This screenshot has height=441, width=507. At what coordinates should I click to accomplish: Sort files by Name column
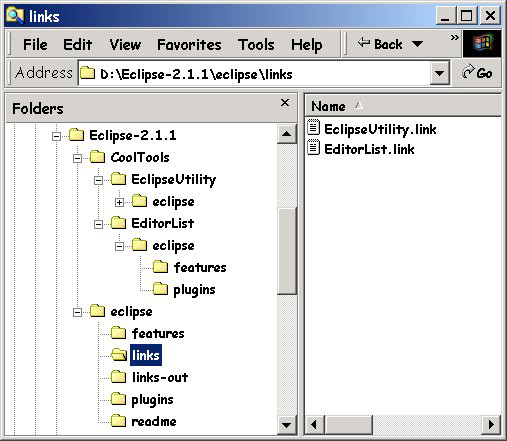(403, 107)
